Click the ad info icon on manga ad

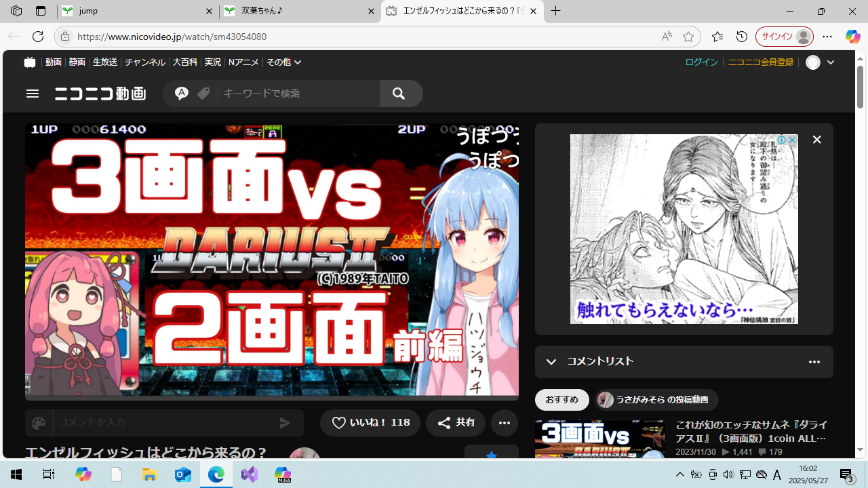pos(782,140)
